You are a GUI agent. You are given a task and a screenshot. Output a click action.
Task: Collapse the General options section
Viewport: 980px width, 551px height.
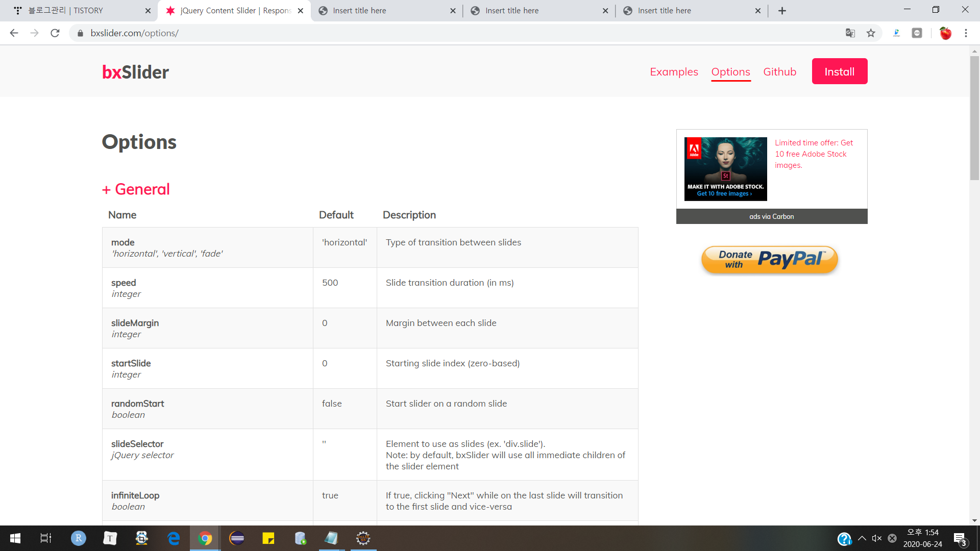click(x=136, y=189)
